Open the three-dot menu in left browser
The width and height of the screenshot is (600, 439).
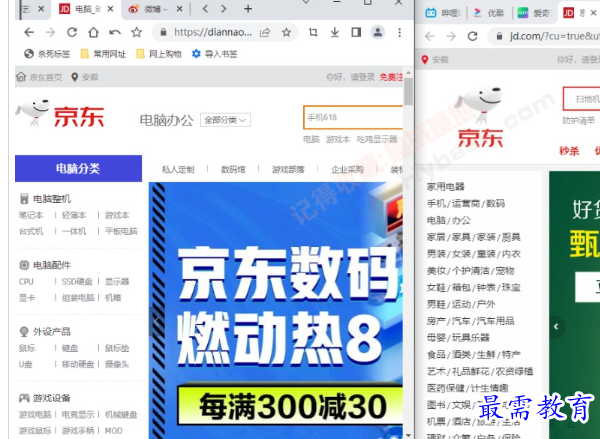coord(399,33)
